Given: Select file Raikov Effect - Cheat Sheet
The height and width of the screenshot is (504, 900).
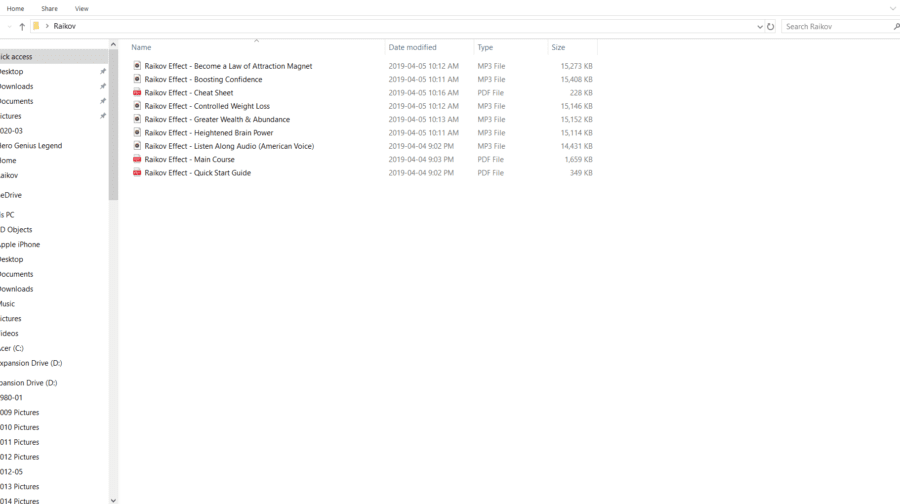Looking at the screenshot, I should 189,92.
